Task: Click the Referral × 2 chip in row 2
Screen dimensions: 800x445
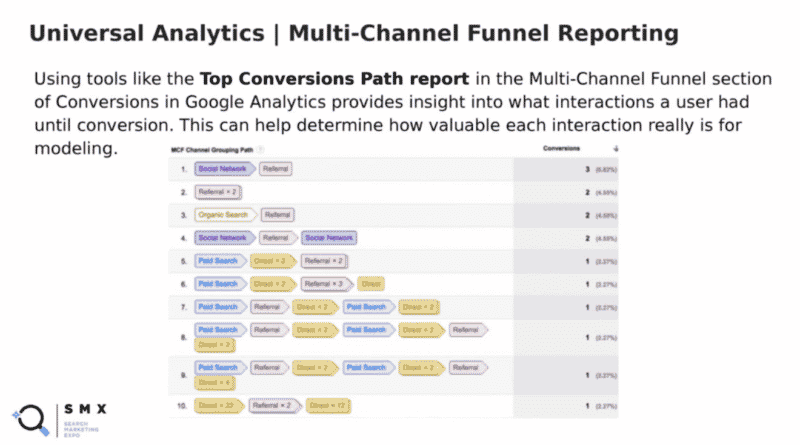Action: [x=218, y=192]
